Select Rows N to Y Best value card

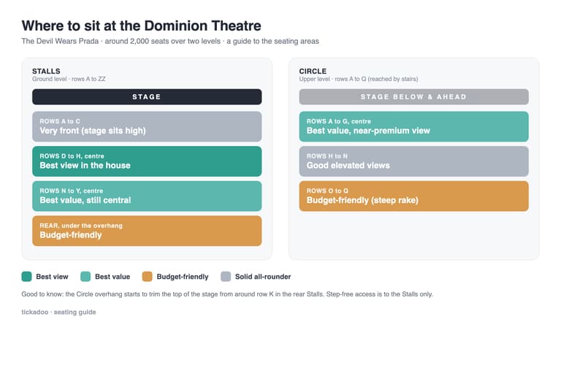pyautogui.click(x=147, y=196)
